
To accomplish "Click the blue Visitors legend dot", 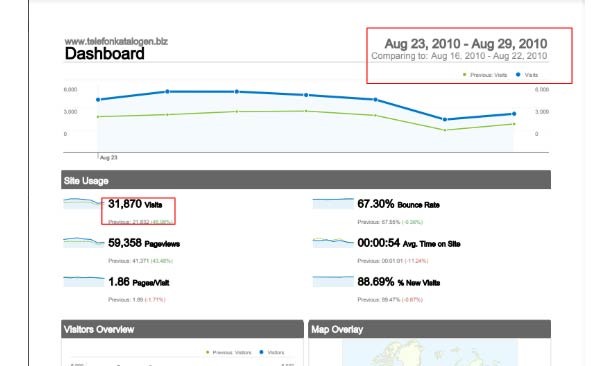I will (x=261, y=352).
